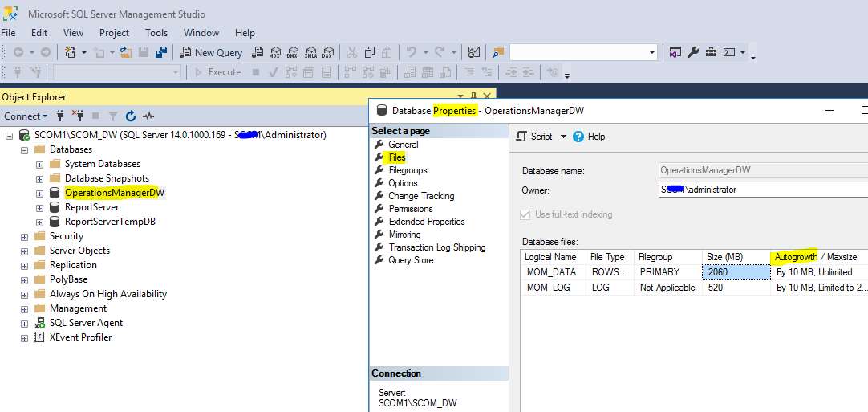Open the Help menu
Screen dimensions: 868x412
[x=245, y=33]
